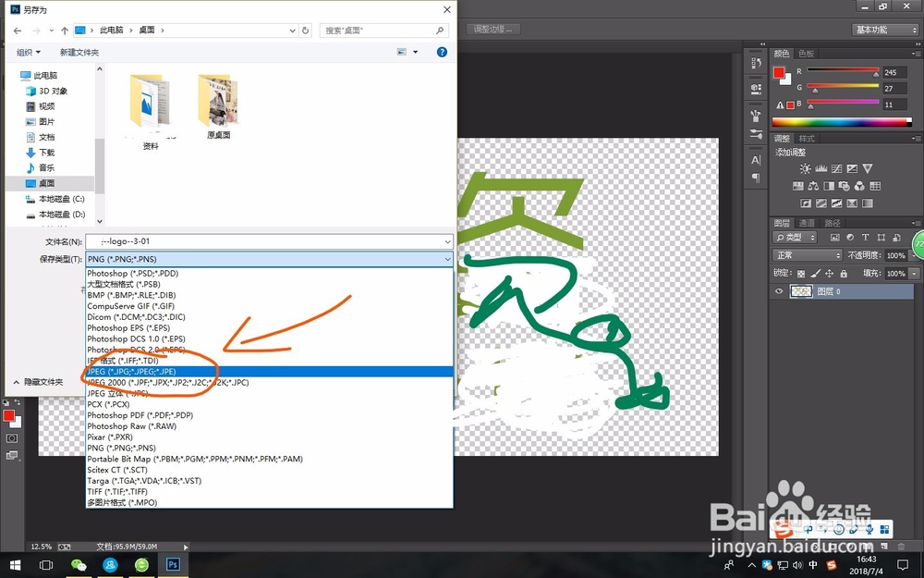Add an Exposure adjustment
The image size is (924, 578).
click(x=852, y=168)
